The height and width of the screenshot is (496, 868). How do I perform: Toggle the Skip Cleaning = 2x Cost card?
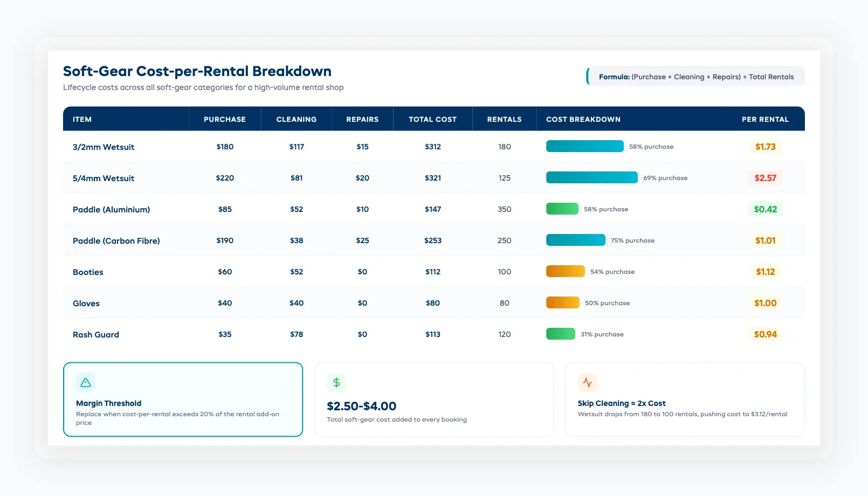(684, 399)
